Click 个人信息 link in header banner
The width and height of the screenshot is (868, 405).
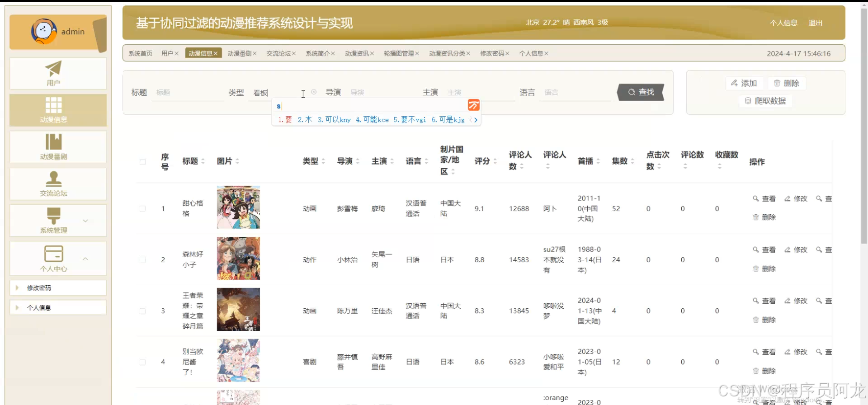(784, 23)
